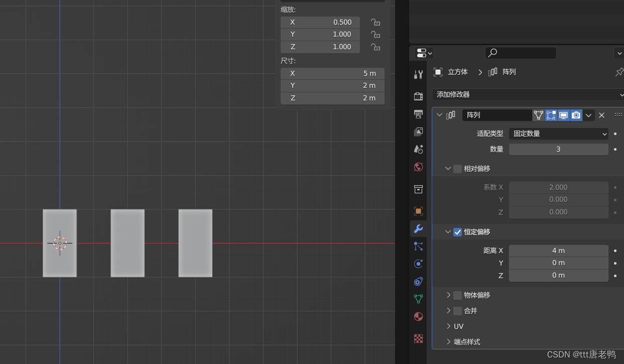Image resolution: width=624 pixels, height=364 pixels.
Task: Click the 阵列 breadcrumb label
Action: click(x=509, y=72)
